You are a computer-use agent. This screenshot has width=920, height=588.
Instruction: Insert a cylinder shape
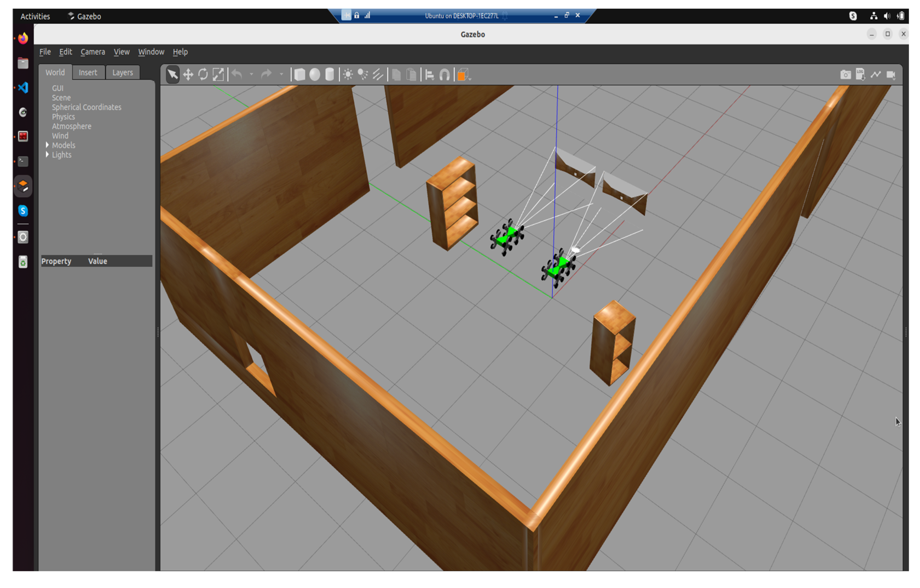coord(329,74)
